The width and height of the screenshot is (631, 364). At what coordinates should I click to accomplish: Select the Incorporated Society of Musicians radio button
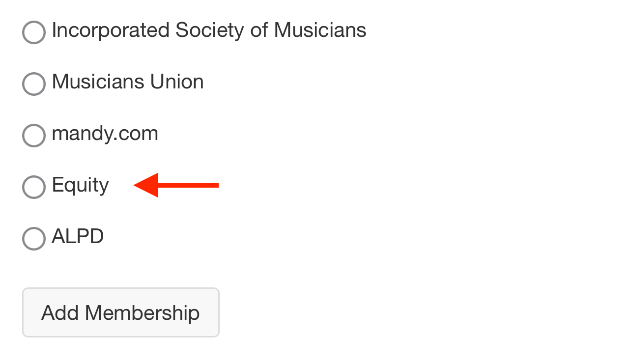point(34,32)
